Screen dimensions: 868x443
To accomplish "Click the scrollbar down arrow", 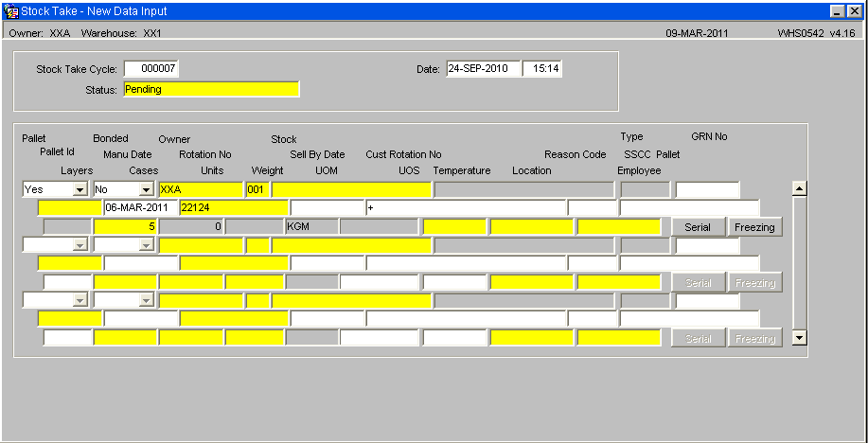I will [x=799, y=337].
